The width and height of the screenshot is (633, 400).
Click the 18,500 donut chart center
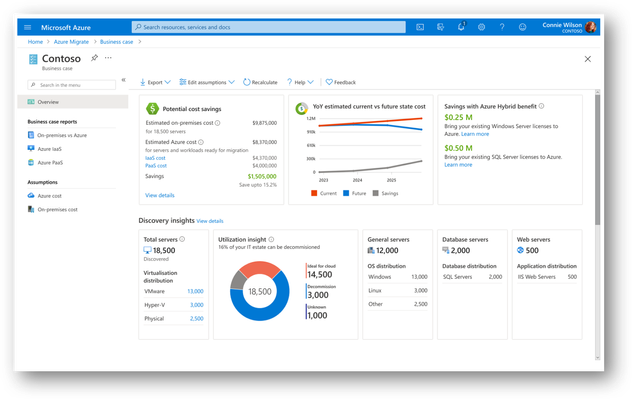pos(260,291)
